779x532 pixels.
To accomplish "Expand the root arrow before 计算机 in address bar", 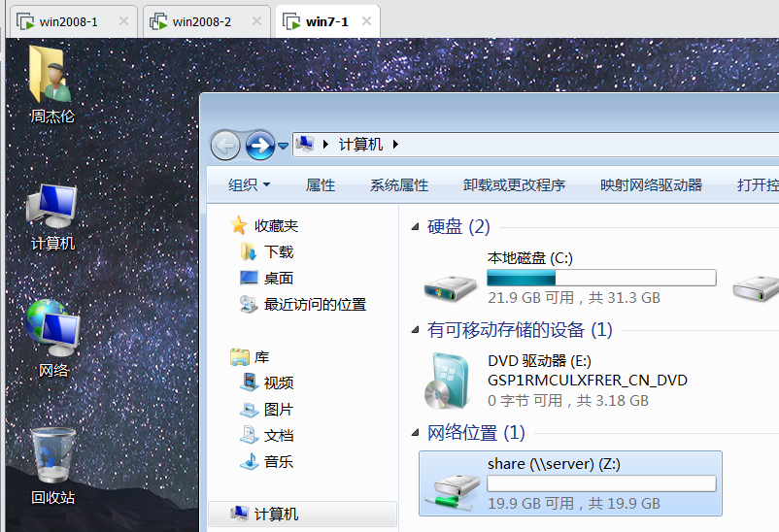I will coord(326,145).
